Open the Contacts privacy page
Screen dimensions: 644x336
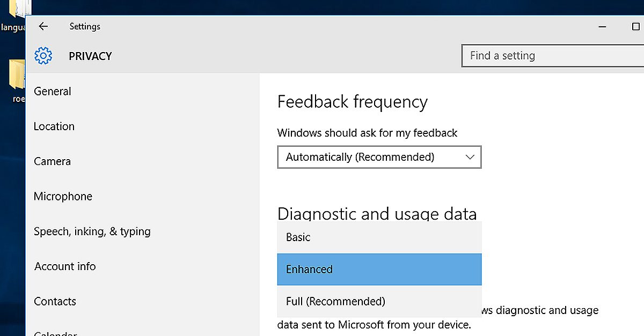(55, 301)
